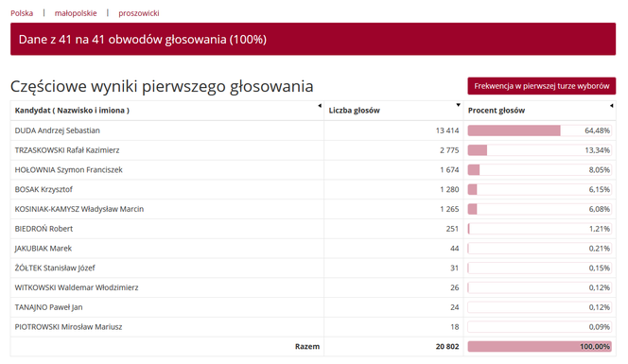The width and height of the screenshot is (628, 364).
Task: Sort by the Liczba głosów column arrow
Action: tap(458, 105)
